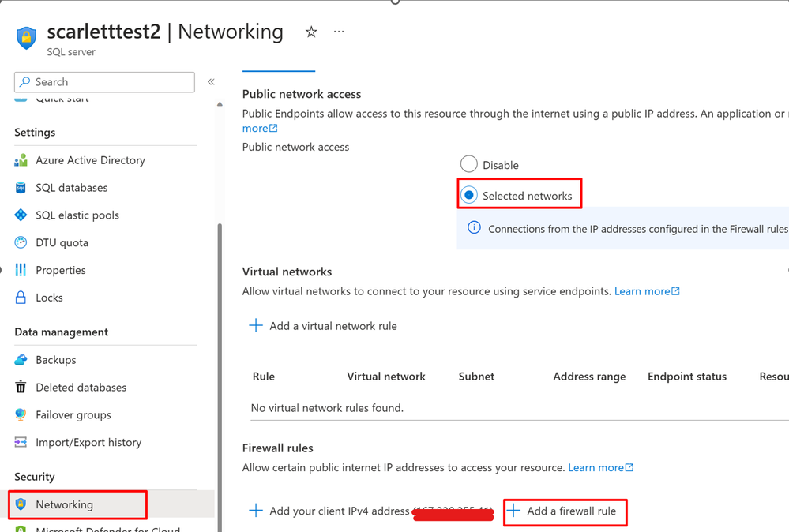
Task: Open DTU quota page
Action: point(62,243)
